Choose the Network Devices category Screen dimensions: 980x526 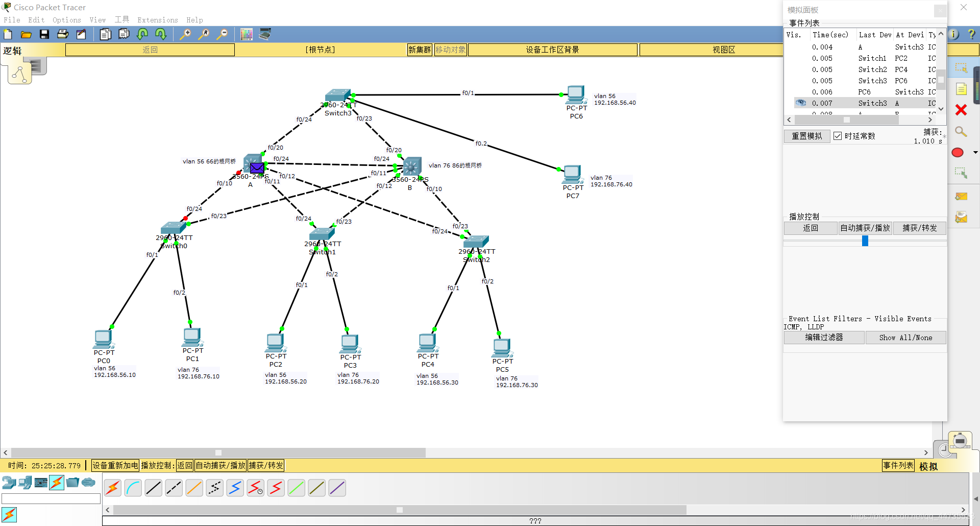pos(9,482)
